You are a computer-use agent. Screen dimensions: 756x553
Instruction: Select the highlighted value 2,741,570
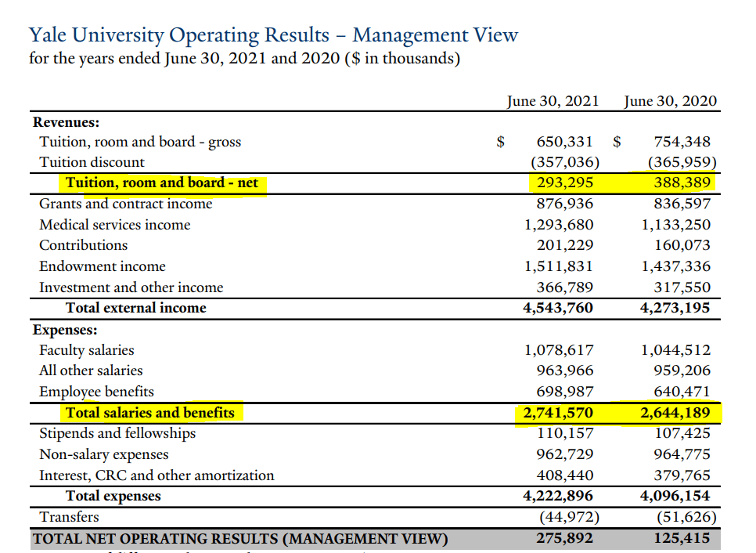(558, 413)
